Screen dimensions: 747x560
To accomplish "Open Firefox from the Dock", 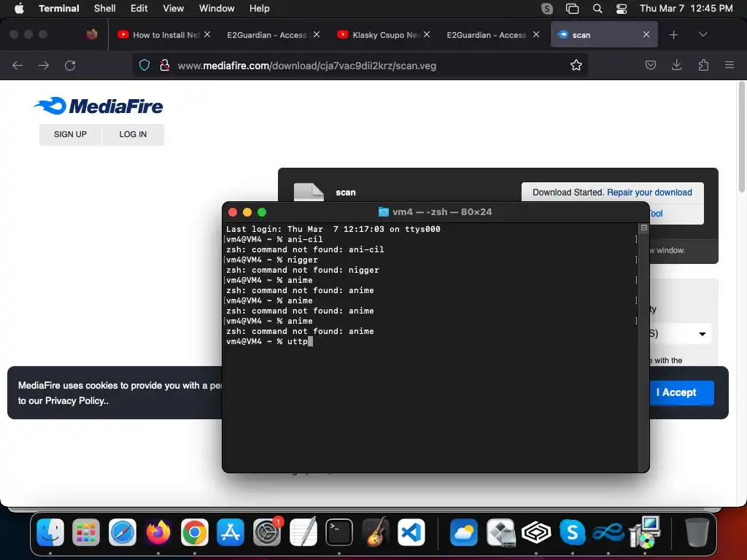I will point(158,532).
